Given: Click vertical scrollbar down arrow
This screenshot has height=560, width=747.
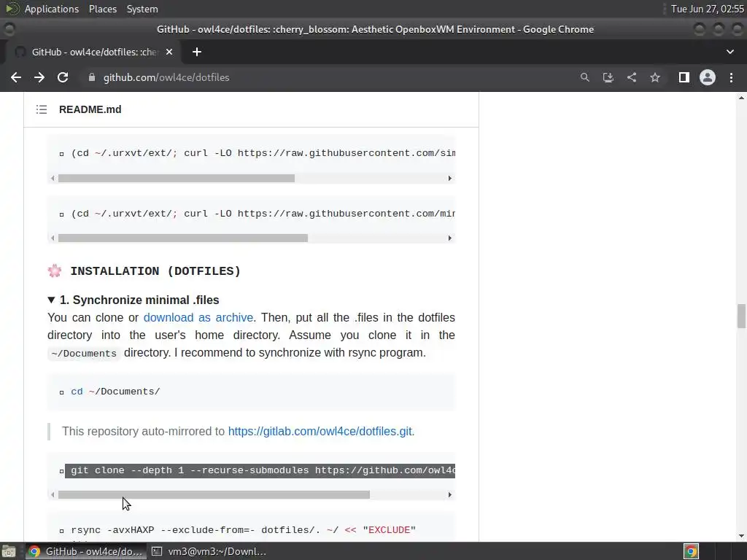Looking at the screenshot, I should coord(741,536).
